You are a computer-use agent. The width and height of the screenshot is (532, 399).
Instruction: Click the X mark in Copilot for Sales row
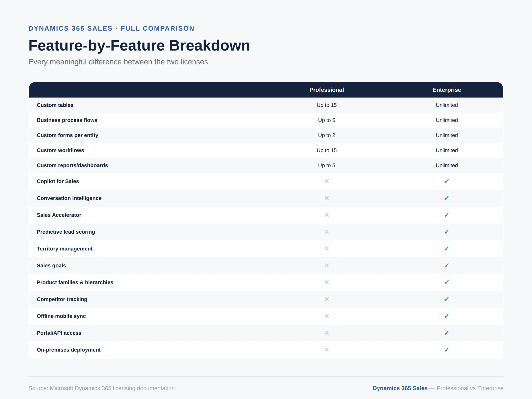click(x=326, y=181)
